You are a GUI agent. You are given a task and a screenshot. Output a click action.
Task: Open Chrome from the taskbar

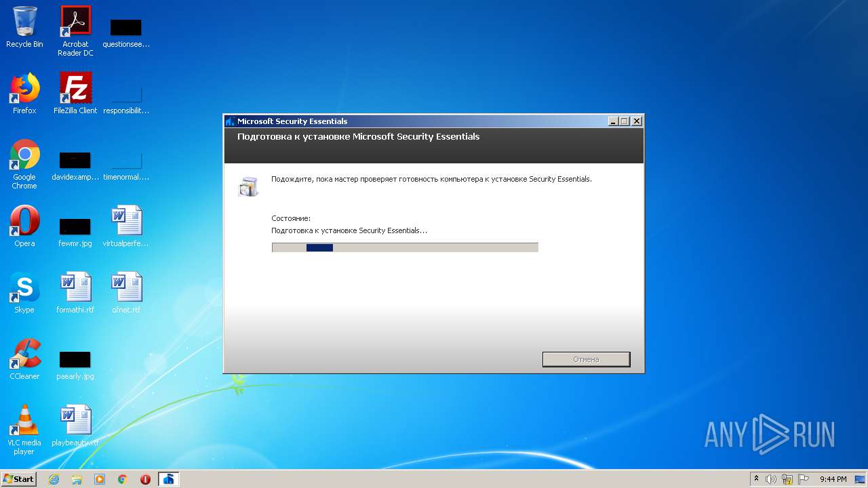point(123,479)
